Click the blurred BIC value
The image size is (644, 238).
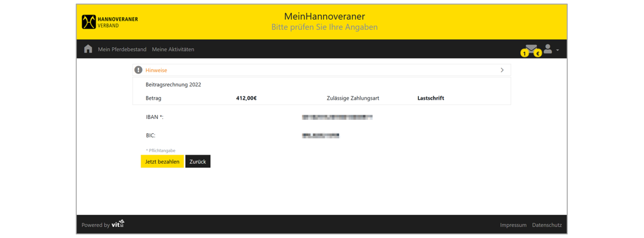[320, 135]
